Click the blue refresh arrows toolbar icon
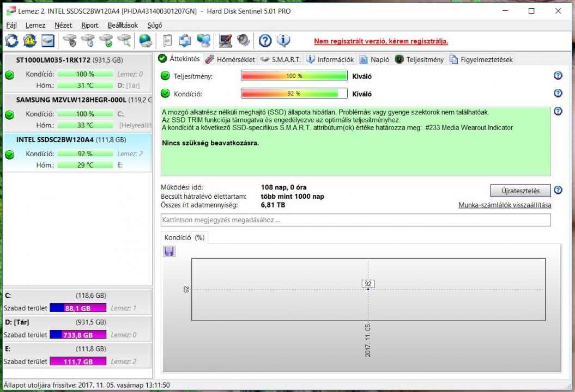This screenshot has height=392, width=575. pyautogui.click(x=12, y=41)
